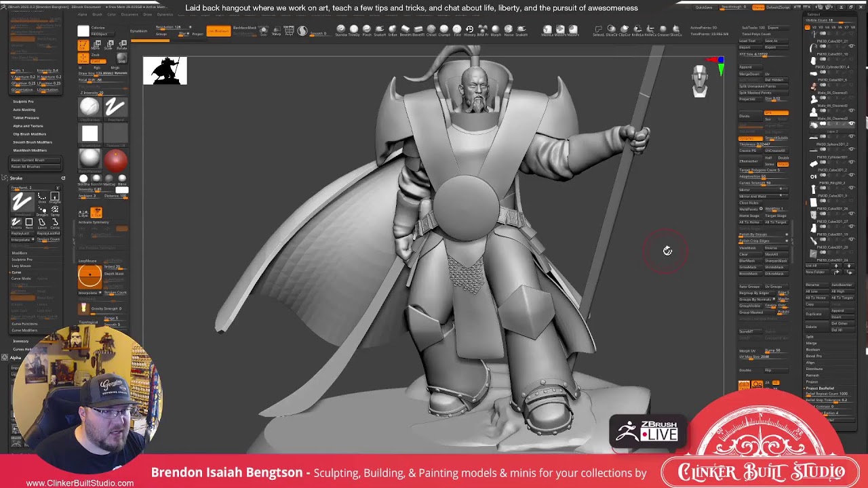Open the Color menu
868x488 pixels.
pos(111,14)
